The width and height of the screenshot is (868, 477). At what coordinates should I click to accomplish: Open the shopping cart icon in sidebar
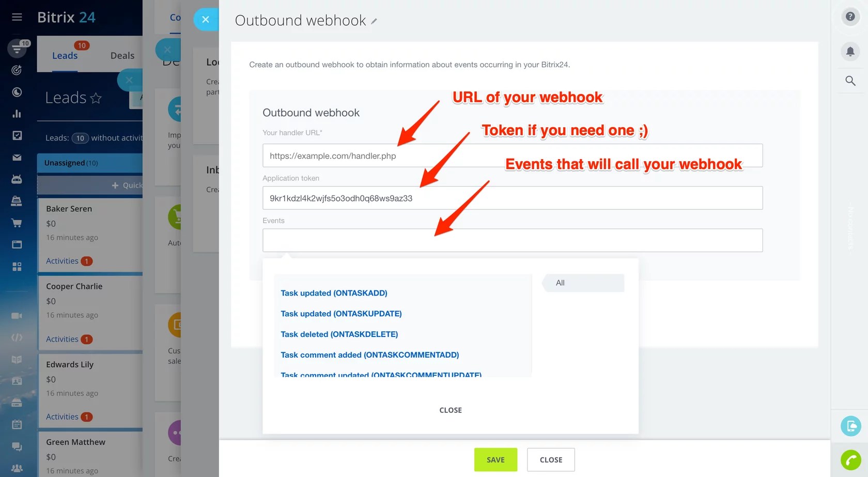pos(17,223)
